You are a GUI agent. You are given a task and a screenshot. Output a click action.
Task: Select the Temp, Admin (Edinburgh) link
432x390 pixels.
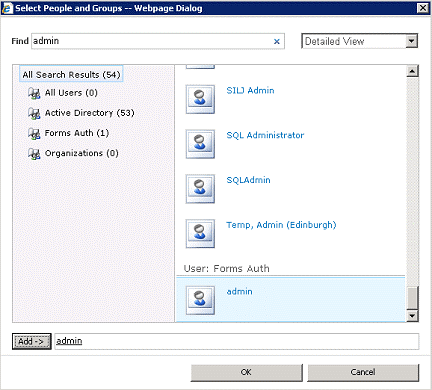pos(281,225)
